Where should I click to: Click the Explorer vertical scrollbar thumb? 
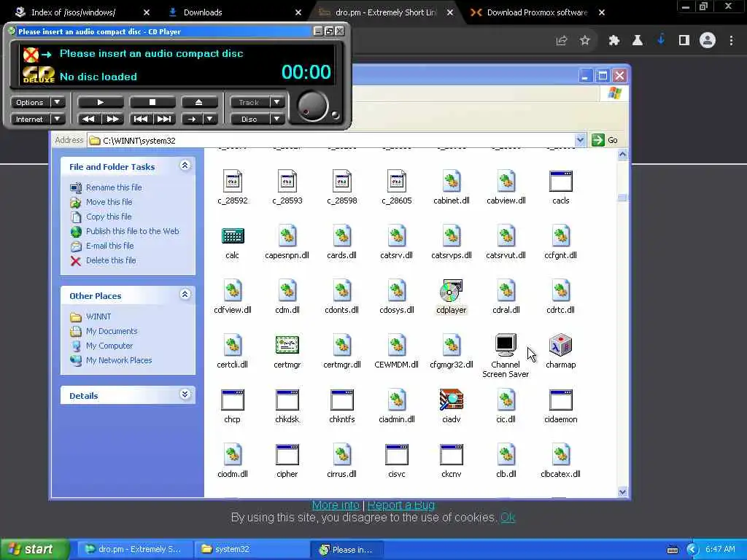click(x=622, y=198)
